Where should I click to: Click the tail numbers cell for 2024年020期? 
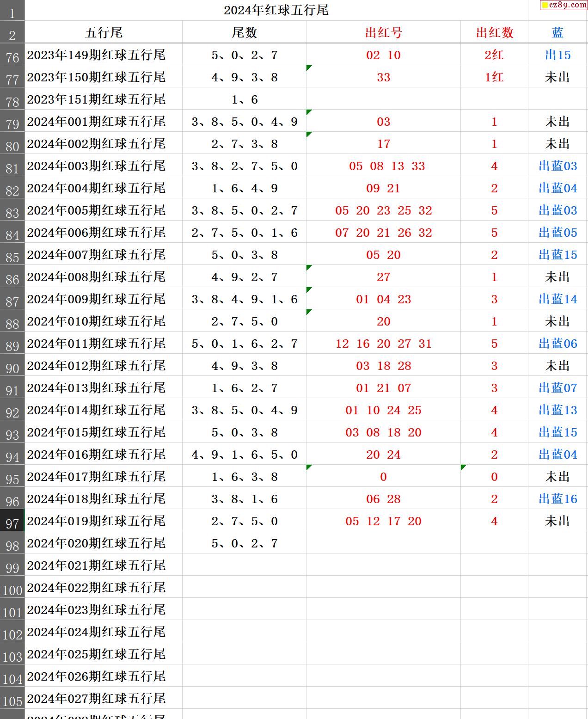pyautogui.click(x=244, y=543)
